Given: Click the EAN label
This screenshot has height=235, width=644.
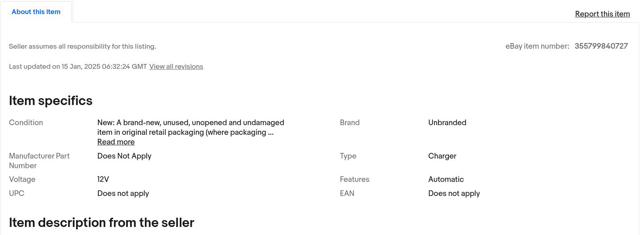Looking at the screenshot, I should coord(347,194).
